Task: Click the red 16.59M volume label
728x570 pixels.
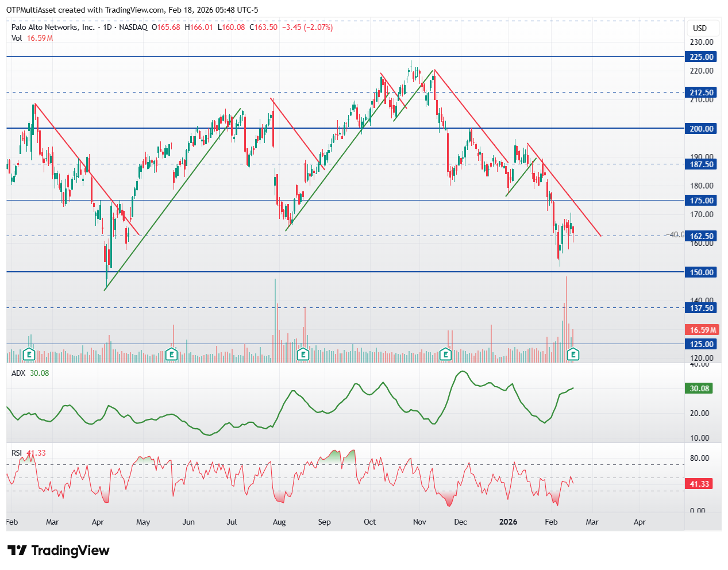Action: click(702, 330)
